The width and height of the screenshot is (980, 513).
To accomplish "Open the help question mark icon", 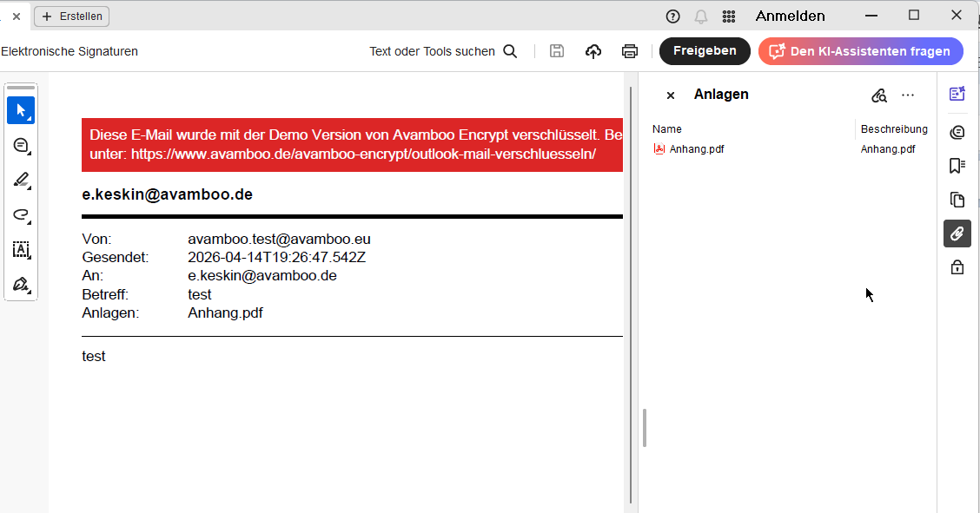I will point(672,16).
